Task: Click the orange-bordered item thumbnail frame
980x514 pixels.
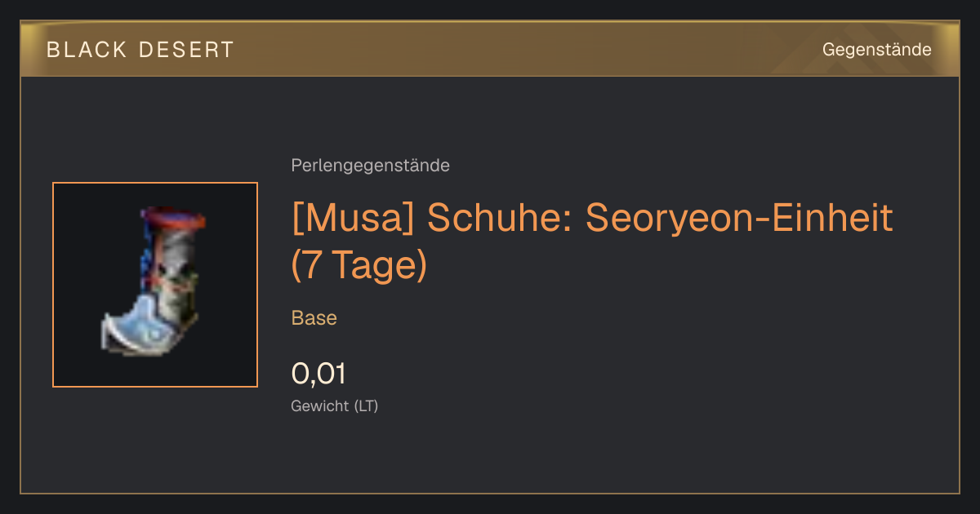Action: 155,285
